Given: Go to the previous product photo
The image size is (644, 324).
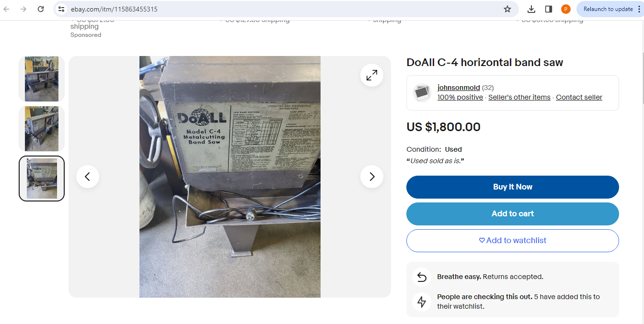Looking at the screenshot, I should [x=88, y=177].
